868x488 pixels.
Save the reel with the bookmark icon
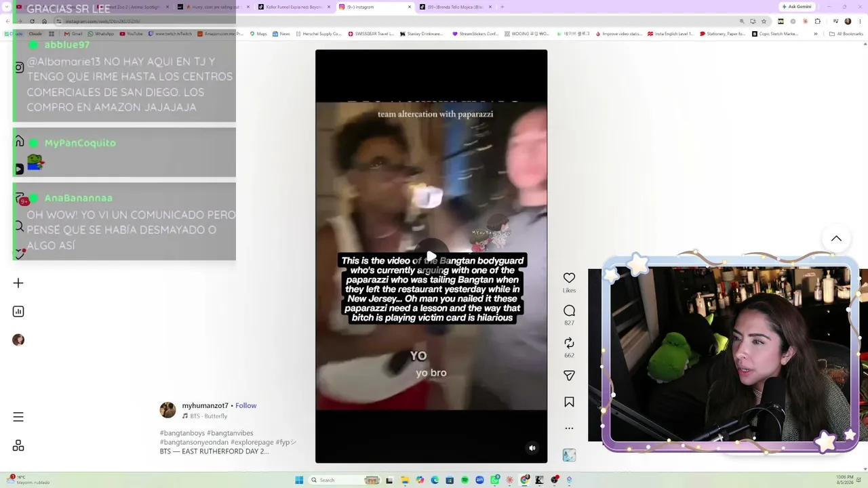569,402
